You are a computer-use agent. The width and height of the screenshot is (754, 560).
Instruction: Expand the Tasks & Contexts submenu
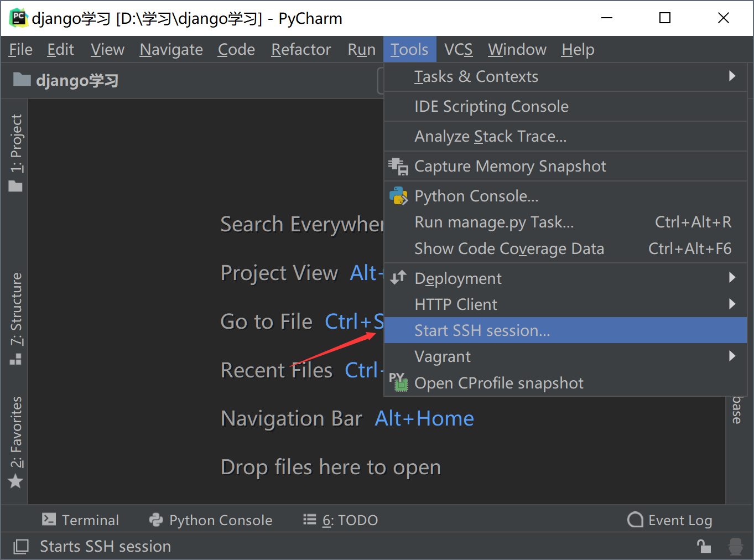coord(732,76)
